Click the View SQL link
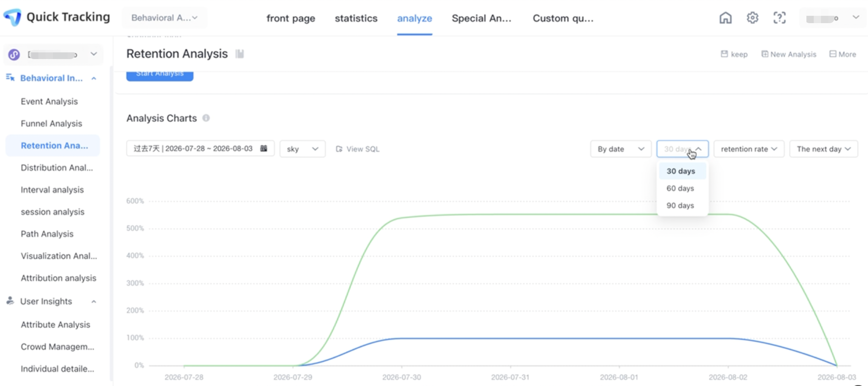This screenshot has height=386, width=868. 358,149
